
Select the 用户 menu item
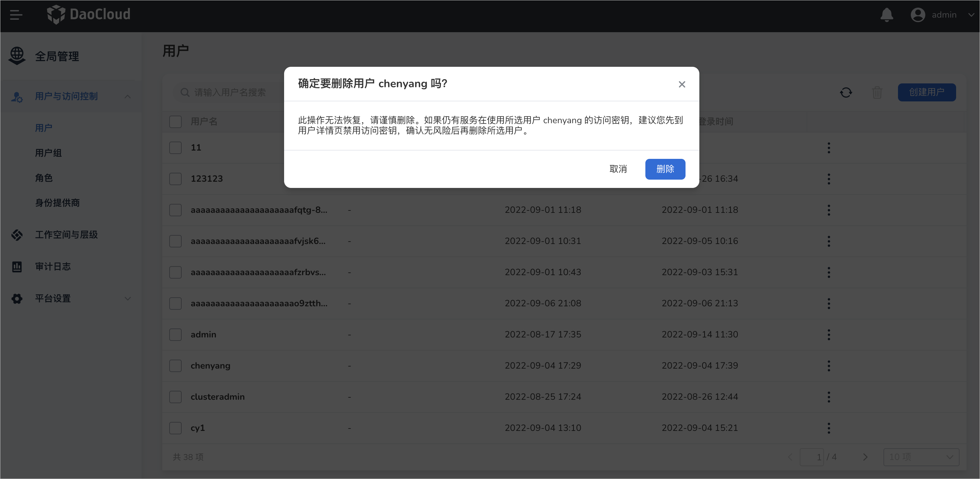44,128
